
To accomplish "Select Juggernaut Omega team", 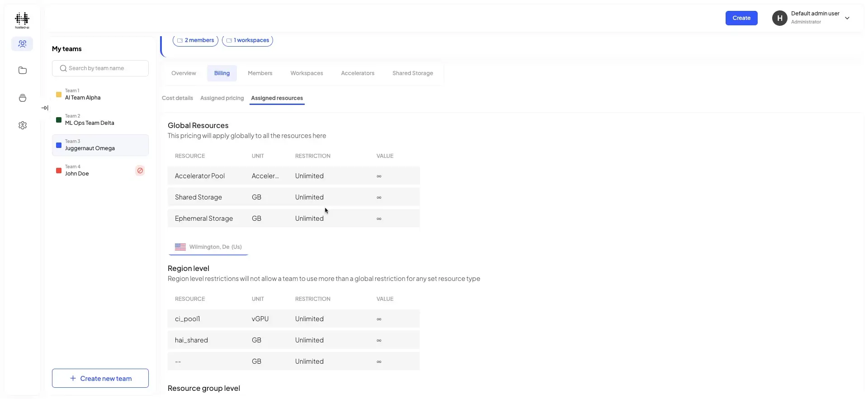I will [x=100, y=145].
